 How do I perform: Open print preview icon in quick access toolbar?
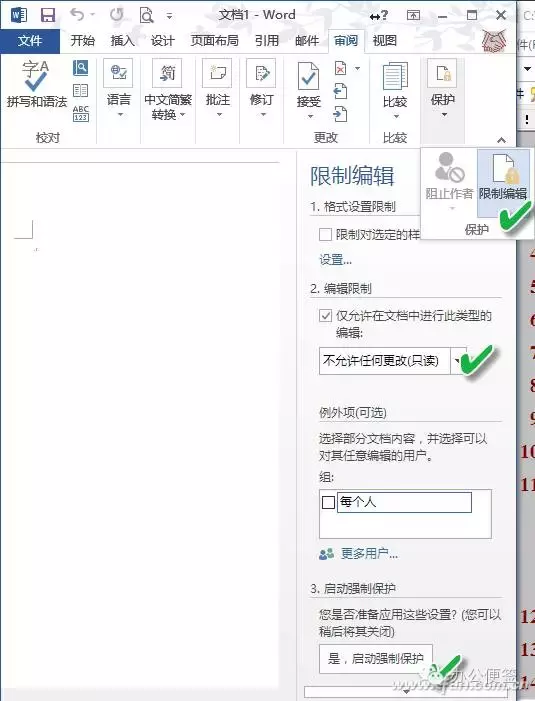pos(146,16)
